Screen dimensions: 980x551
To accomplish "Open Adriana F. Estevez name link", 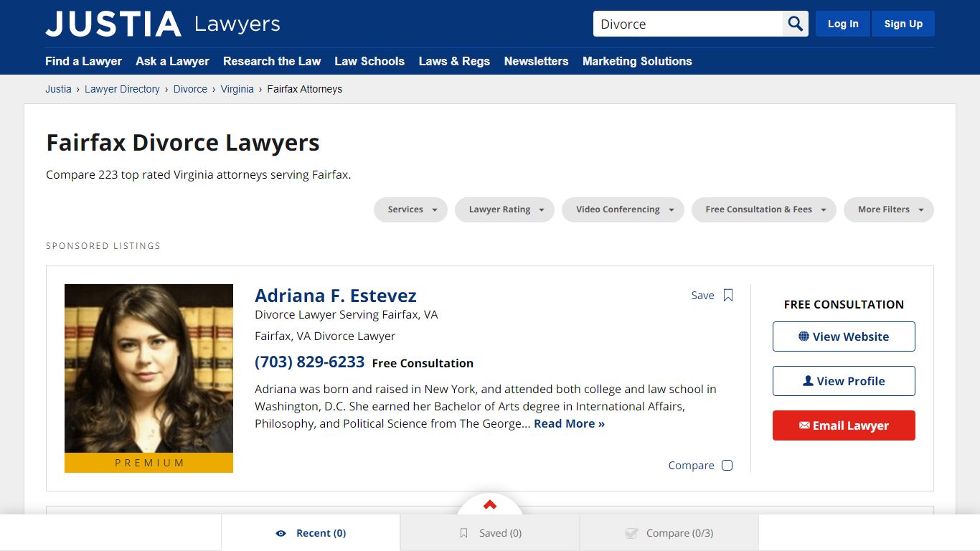I will (336, 296).
